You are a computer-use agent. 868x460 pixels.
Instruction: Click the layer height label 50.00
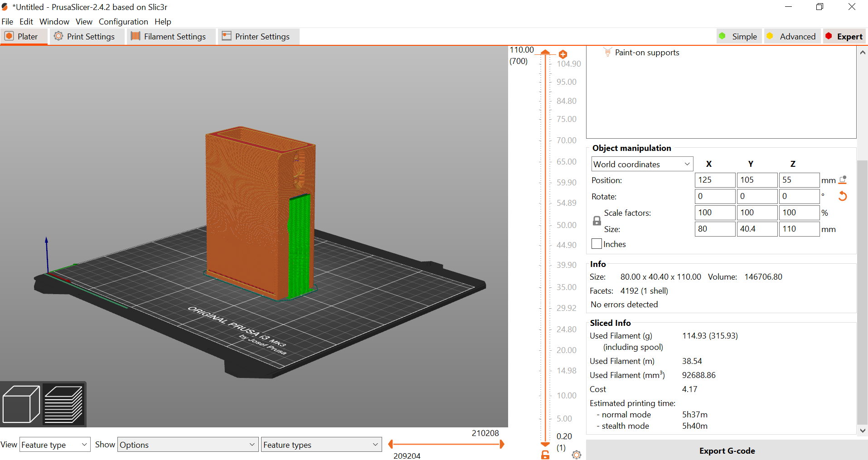pyautogui.click(x=567, y=225)
